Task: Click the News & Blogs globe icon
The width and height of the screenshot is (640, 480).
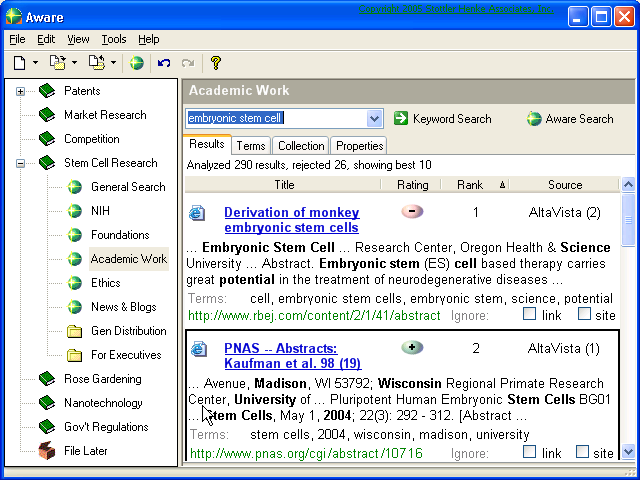Action: coord(74,307)
